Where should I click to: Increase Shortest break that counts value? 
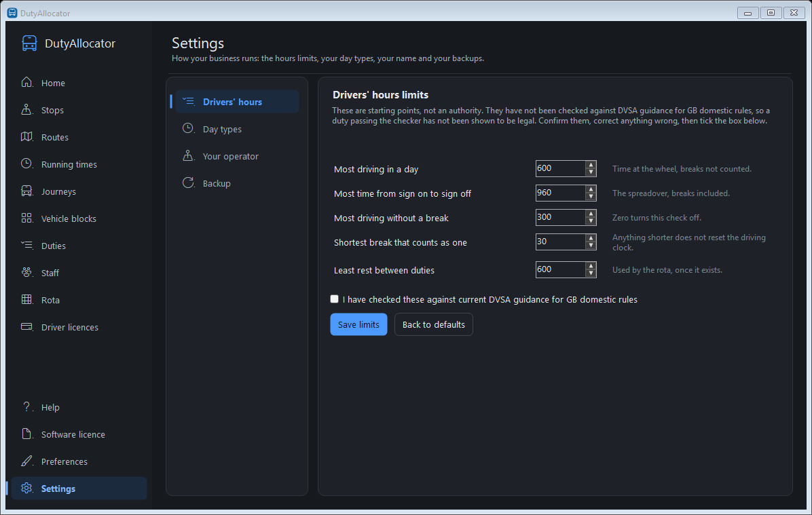pos(591,237)
